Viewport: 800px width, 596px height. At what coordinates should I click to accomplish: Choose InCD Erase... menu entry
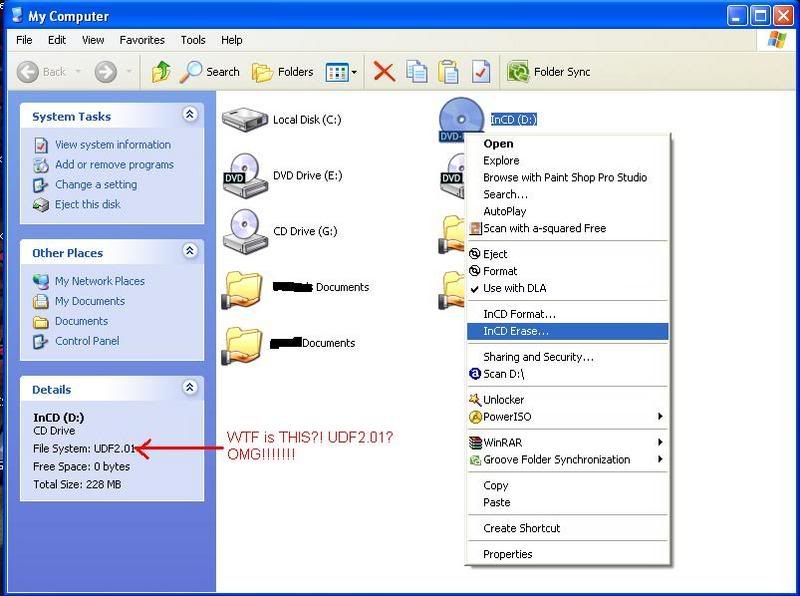pos(567,331)
